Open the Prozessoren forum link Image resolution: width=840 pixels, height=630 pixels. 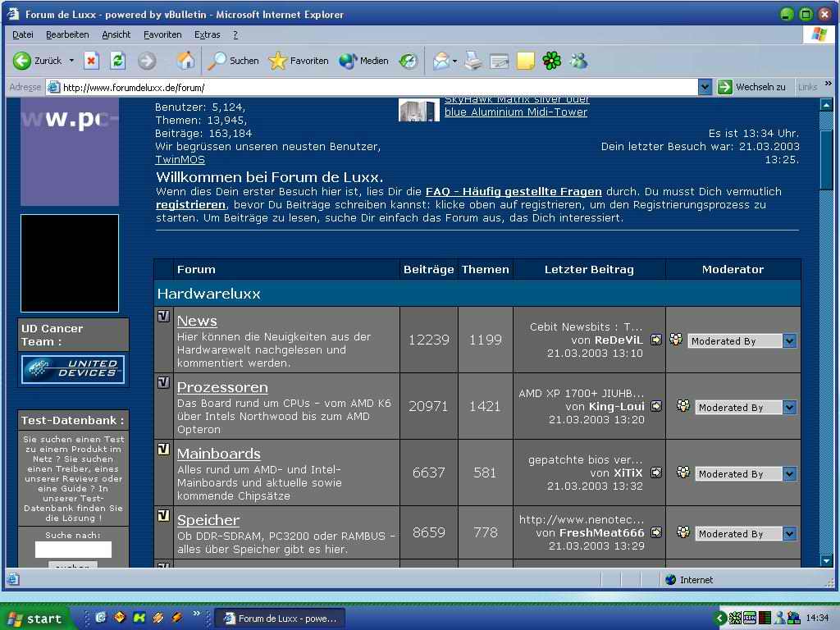pos(222,387)
